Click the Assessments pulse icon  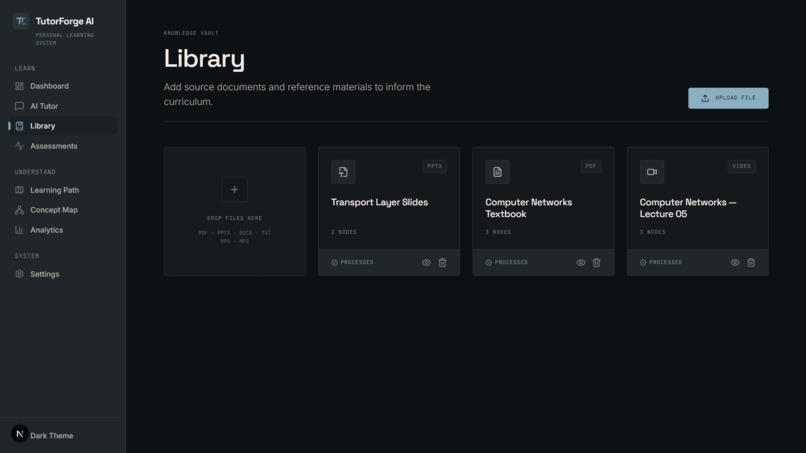[20, 146]
